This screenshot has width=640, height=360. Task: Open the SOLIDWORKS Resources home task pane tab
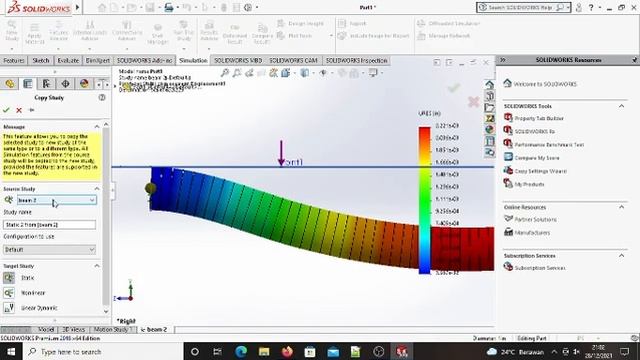pos(489,84)
